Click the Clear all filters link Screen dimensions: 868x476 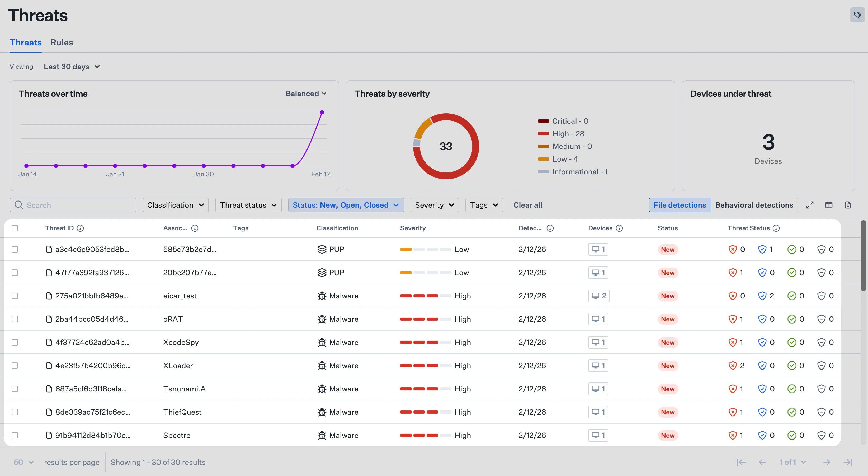click(528, 205)
